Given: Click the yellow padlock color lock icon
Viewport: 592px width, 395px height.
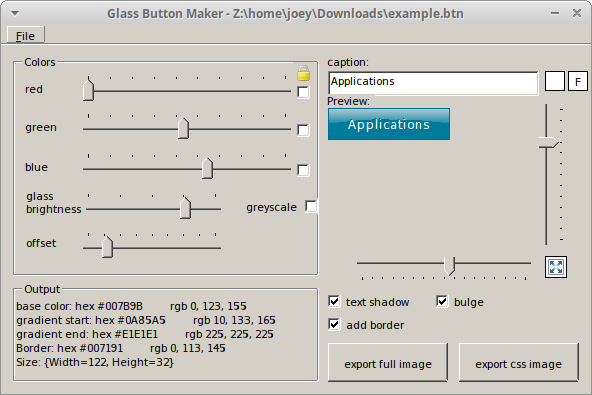Looking at the screenshot, I should [x=304, y=73].
